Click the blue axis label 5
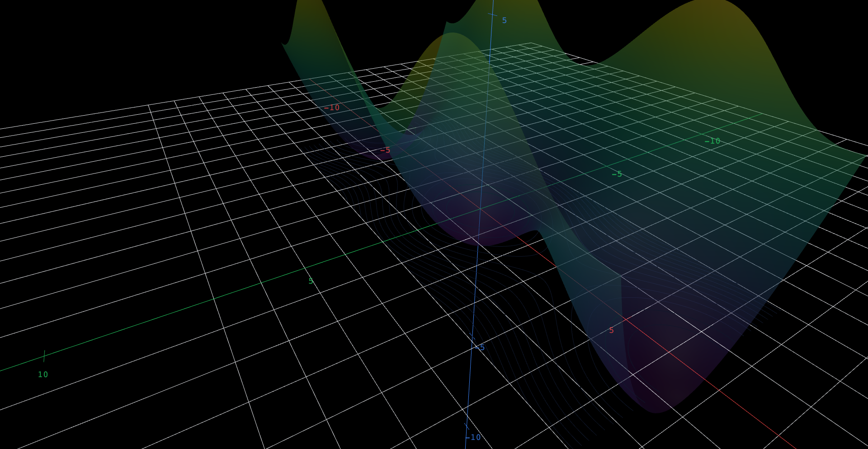Viewport: 868px width, 449px height. click(505, 20)
